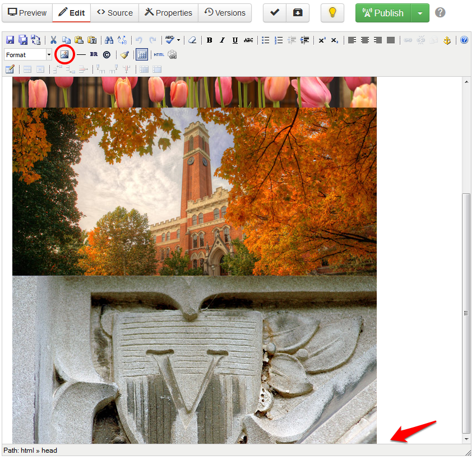The width and height of the screenshot is (476, 460).
Task: Click the editor help question mark icon
Action: coord(464,40)
